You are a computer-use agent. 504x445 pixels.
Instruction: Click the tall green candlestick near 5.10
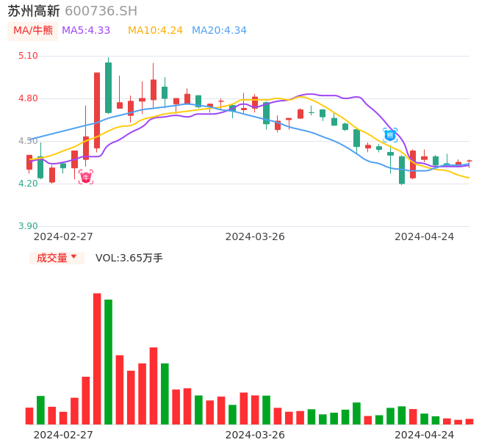[x=108, y=87]
